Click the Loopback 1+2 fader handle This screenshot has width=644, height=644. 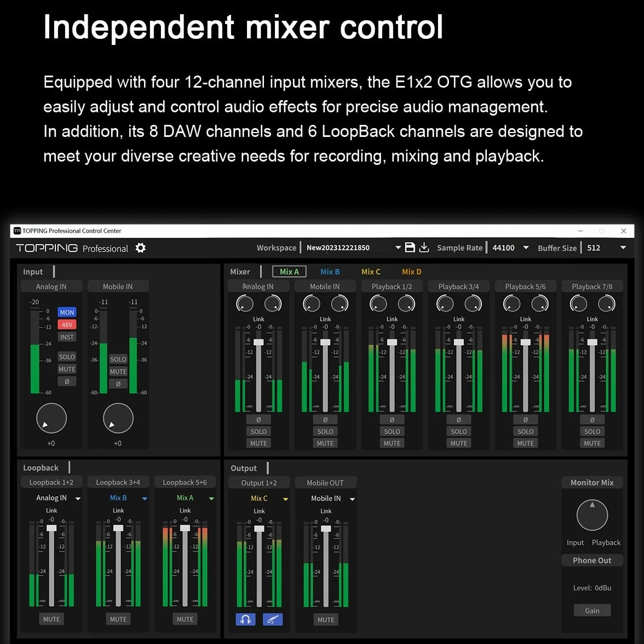[x=51, y=528]
